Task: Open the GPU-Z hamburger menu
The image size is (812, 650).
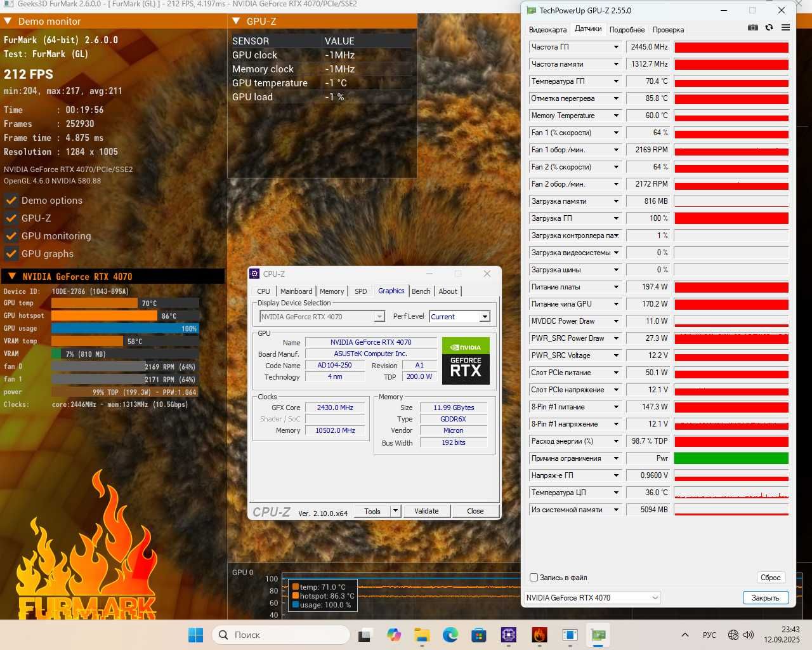Action: pyautogui.click(x=785, y=28)
